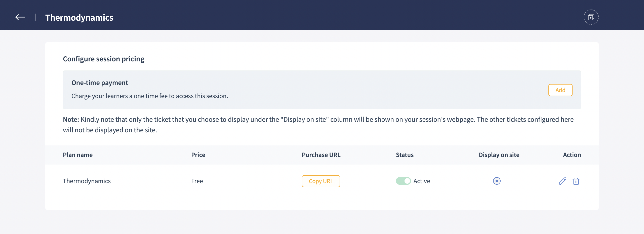Add a one-time payment plan
Viewport: 644px width, 234px height.
tap(560, 90)
